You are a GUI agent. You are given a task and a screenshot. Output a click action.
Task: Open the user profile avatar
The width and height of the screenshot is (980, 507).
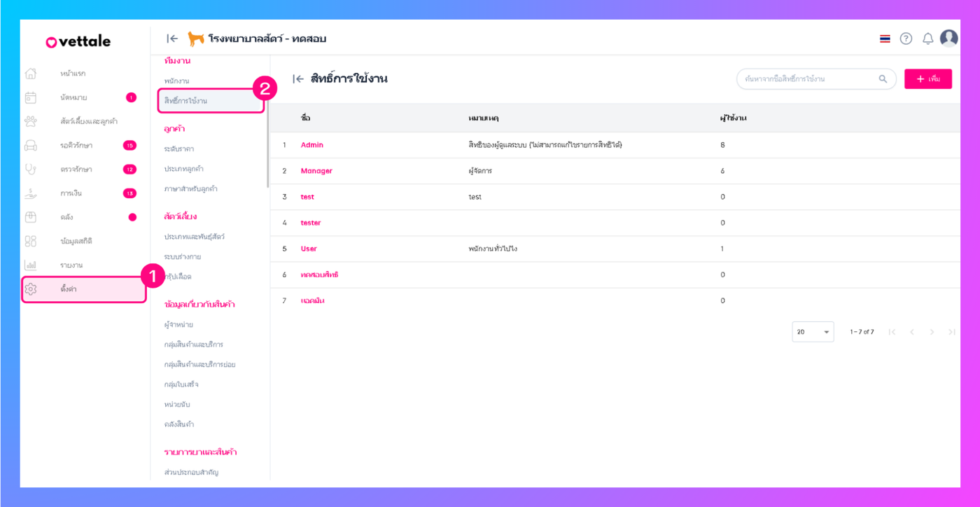pos(948,39)
